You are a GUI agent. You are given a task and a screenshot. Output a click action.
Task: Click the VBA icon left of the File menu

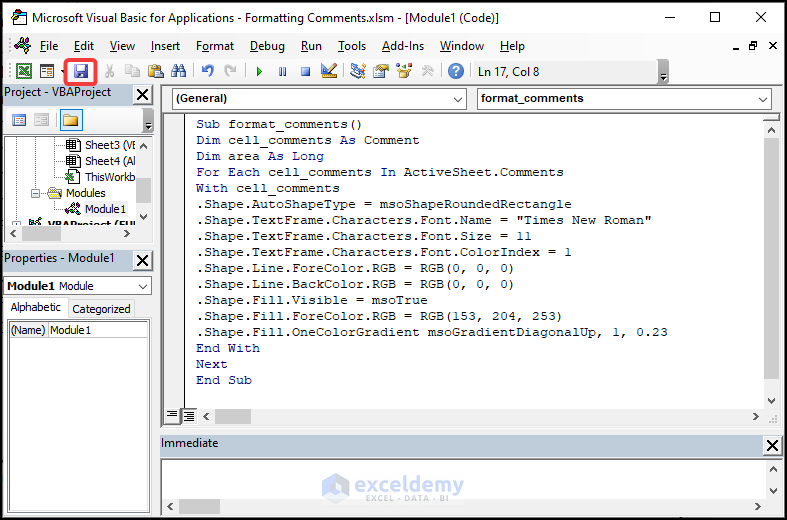point(23,46)
